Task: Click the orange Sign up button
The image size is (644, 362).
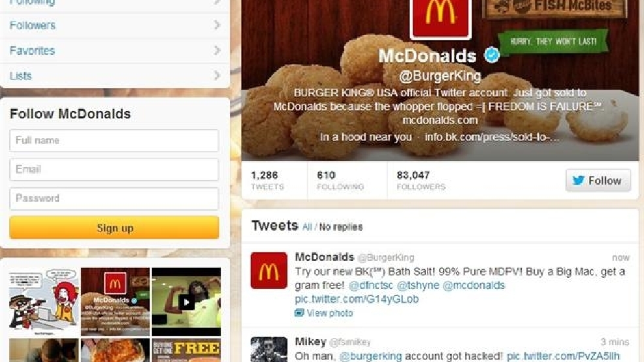Action: coord(114,228)
